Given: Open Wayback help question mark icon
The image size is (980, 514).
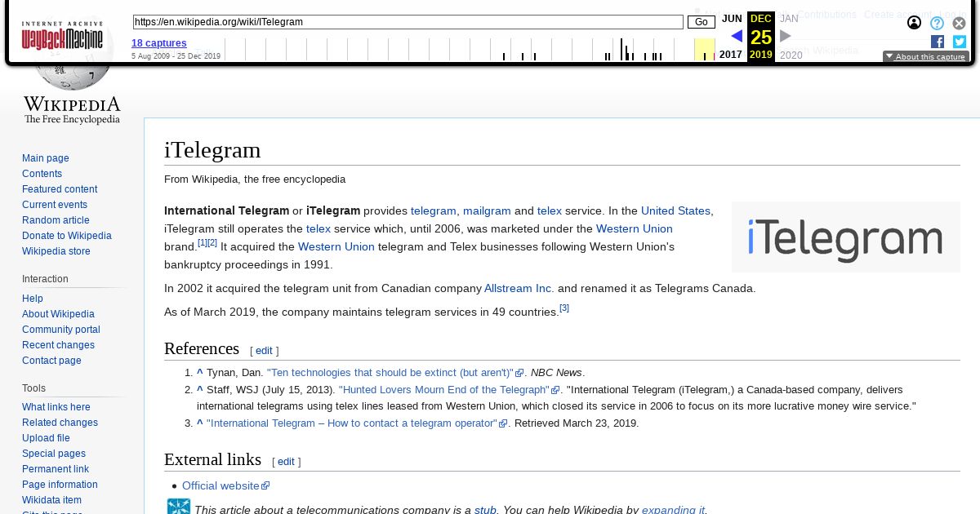Looking at the screenshot, I should pyautogui.click(x=937, y=23).
